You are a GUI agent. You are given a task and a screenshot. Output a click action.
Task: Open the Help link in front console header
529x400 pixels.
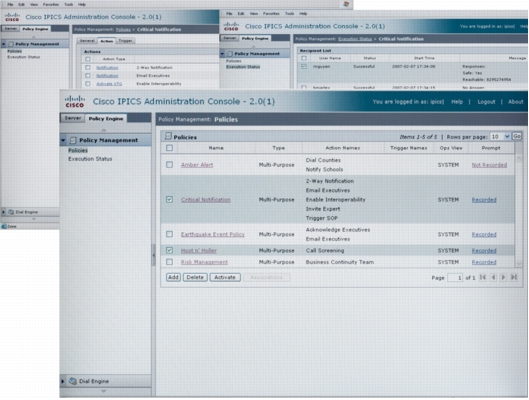coord(457,102)
